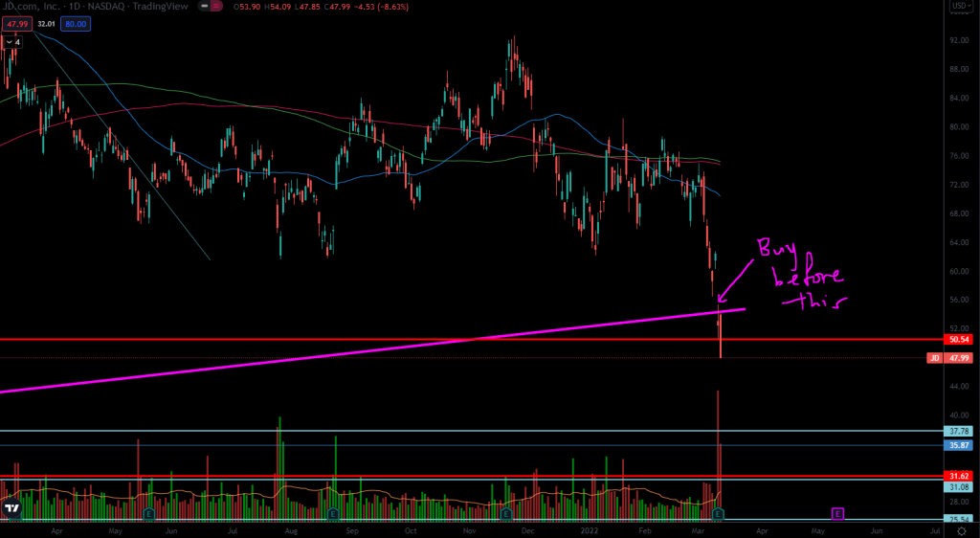Click the 2022 label on time axis
Viewport: 980px width, 538px height.
click(590, 530)
